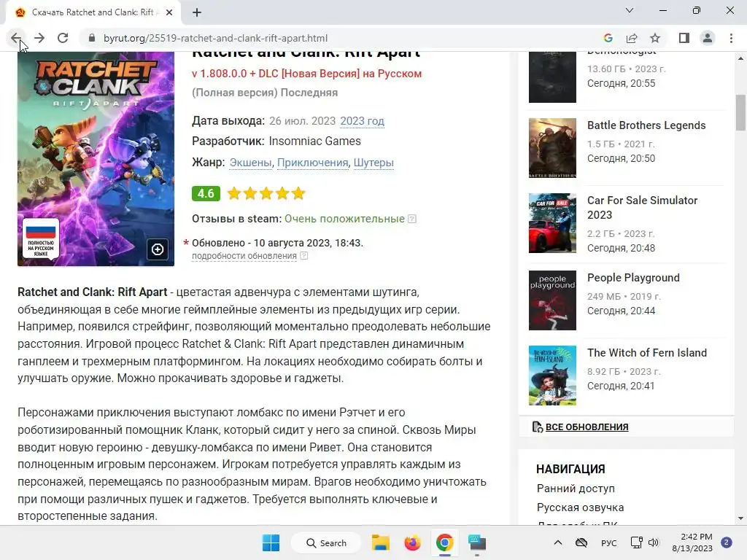Share this page via the share icon

click(632, 38)
